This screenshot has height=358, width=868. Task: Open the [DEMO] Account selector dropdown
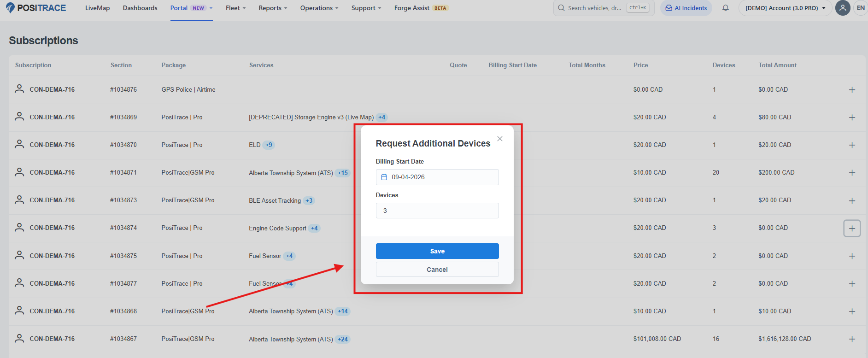(785, 8)
